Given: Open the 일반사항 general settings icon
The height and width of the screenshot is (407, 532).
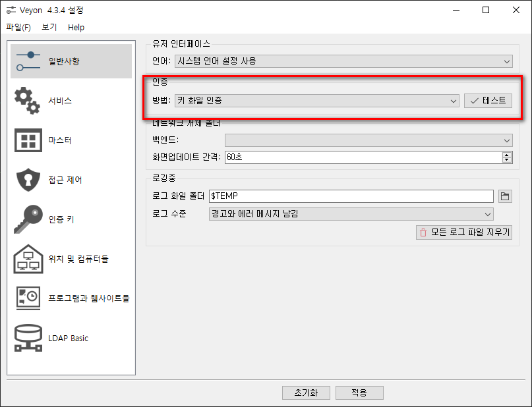Looking at the screenshot, I should (28, 61).
